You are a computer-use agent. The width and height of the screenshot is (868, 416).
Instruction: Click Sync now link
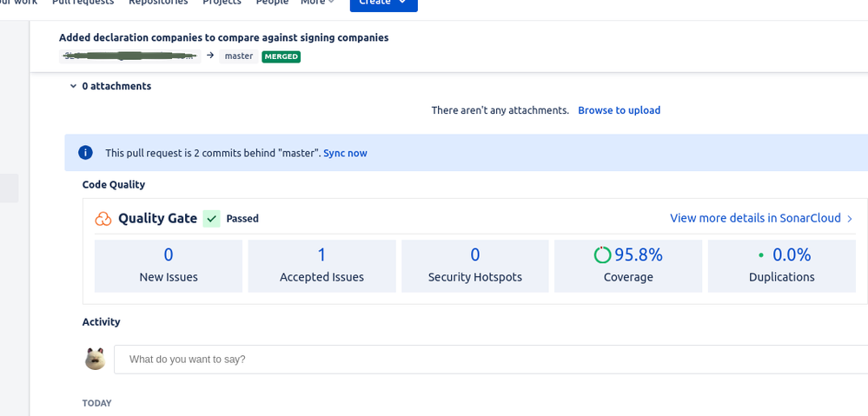(x=346, y=153)
